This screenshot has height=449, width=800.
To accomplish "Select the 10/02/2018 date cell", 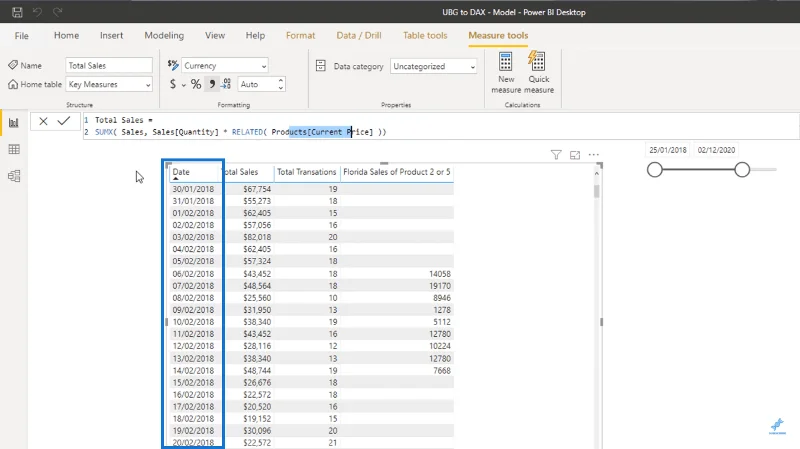I will (193, 322).
